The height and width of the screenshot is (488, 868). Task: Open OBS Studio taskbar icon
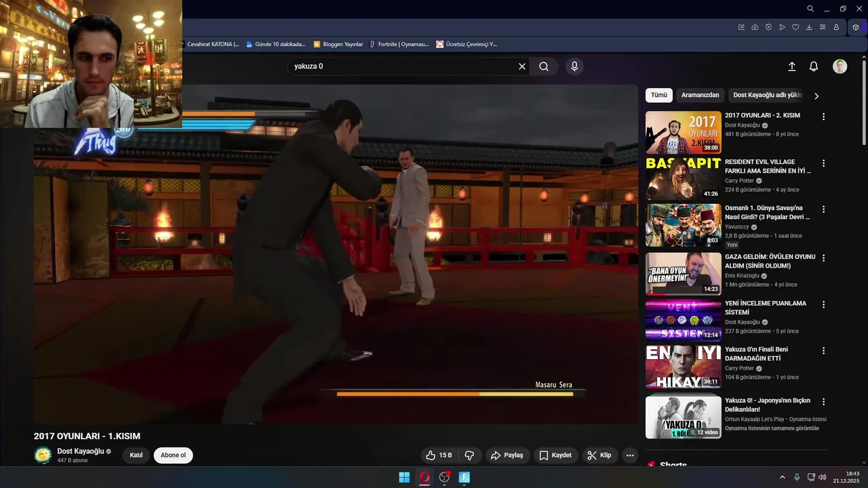445,477
